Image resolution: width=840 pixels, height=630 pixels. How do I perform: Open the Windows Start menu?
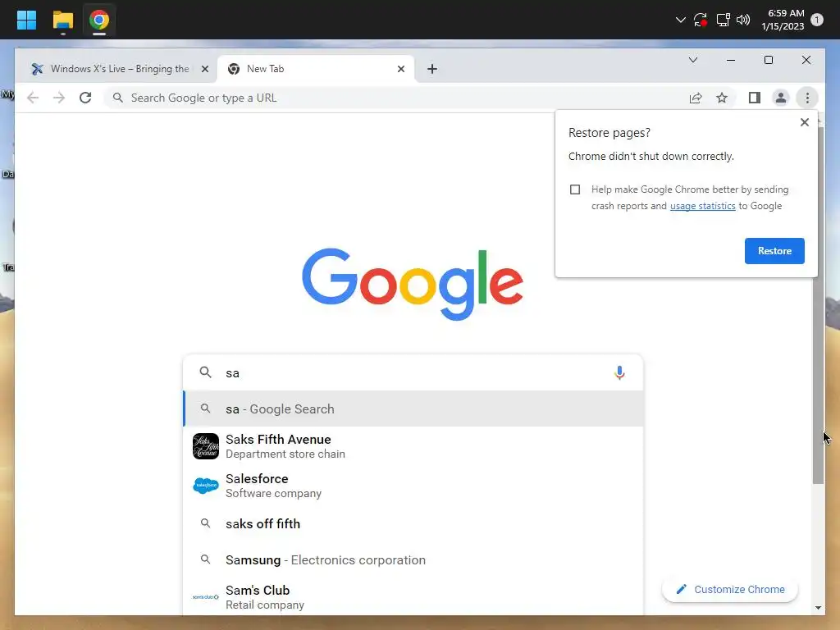pyautogui.click(x=26, y=21)
